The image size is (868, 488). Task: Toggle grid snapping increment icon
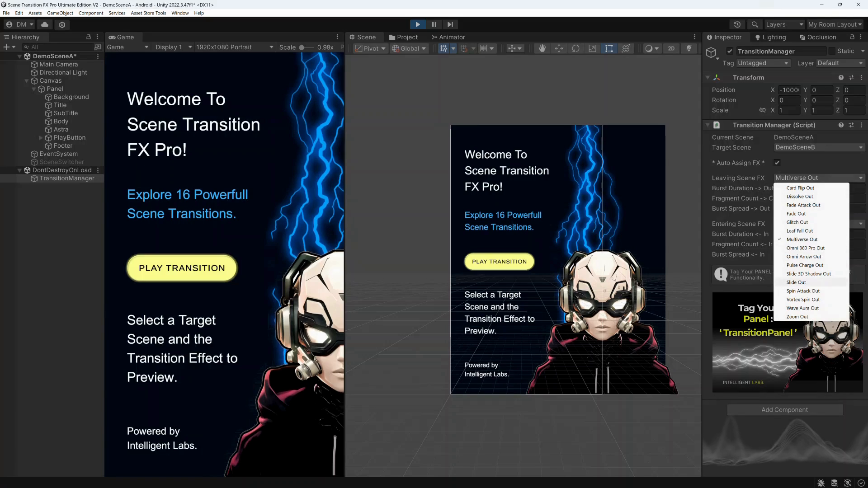tap(464, 48)
